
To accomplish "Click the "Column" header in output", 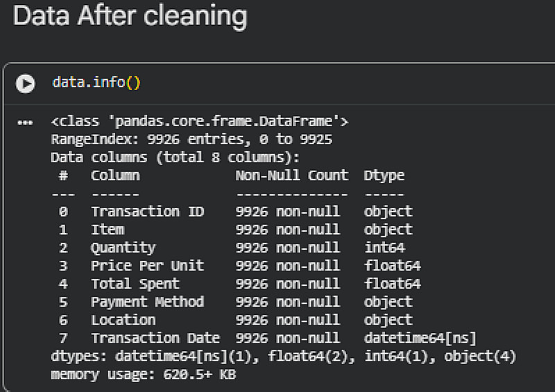I will click(115, 176).
